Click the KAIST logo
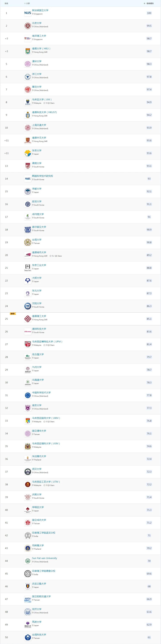The height and width of the screenshot is (644, 161). (28, 178)
